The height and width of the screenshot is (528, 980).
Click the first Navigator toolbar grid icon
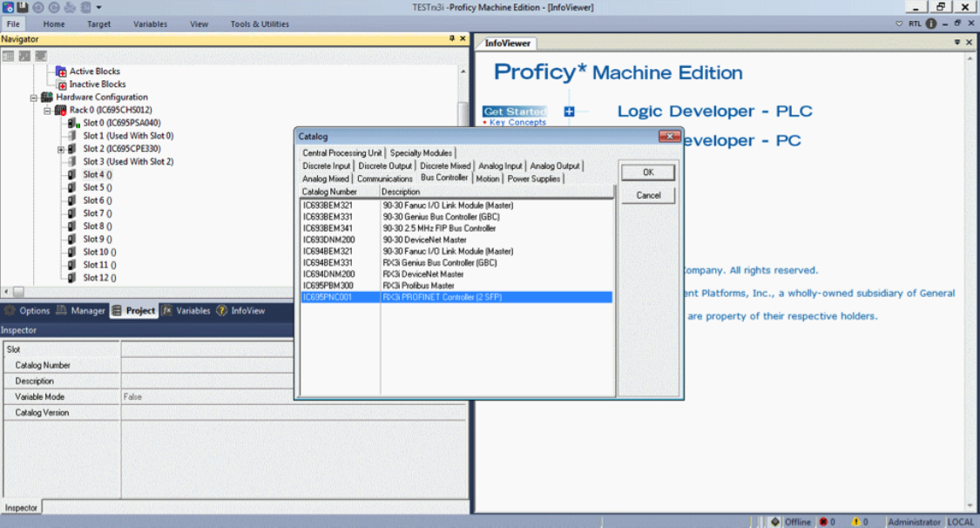(x=8, y=57)
